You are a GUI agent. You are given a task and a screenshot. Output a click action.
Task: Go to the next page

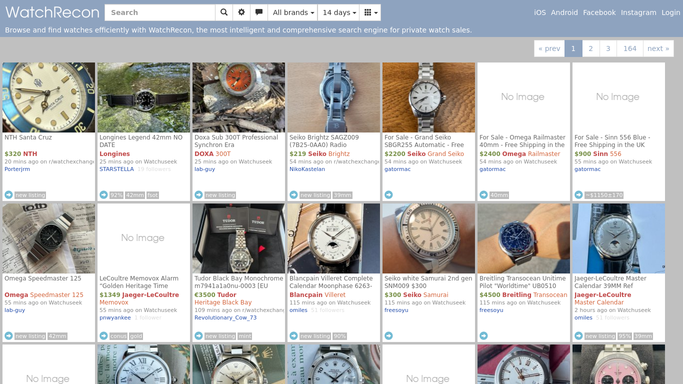point(658,48)
